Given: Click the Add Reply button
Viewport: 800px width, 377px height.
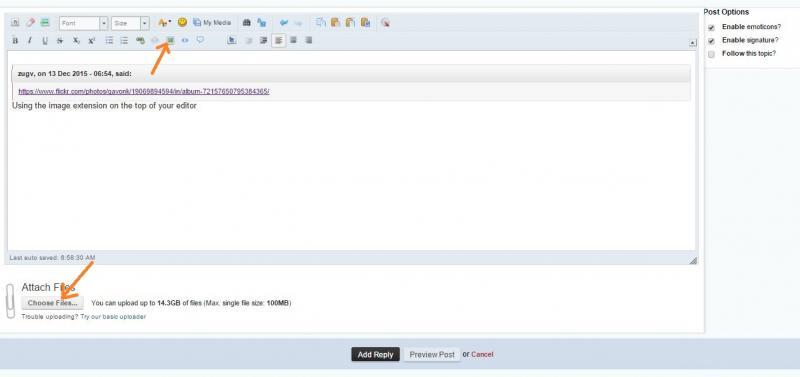Looking at the screenshot, I should [376, 355].
